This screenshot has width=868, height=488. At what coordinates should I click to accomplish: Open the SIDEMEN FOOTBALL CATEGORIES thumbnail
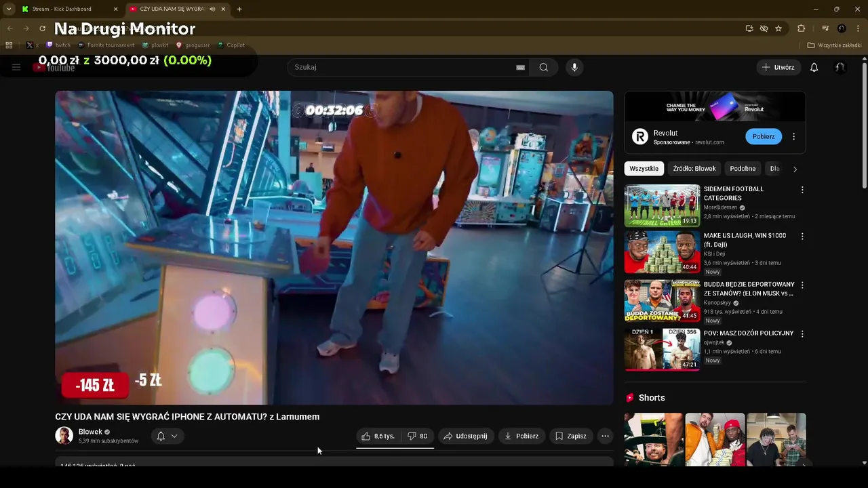[x=662, y=205]
